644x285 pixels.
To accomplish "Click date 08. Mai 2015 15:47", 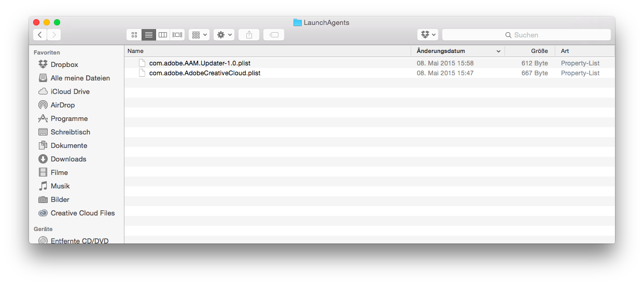I will point(445,73).
